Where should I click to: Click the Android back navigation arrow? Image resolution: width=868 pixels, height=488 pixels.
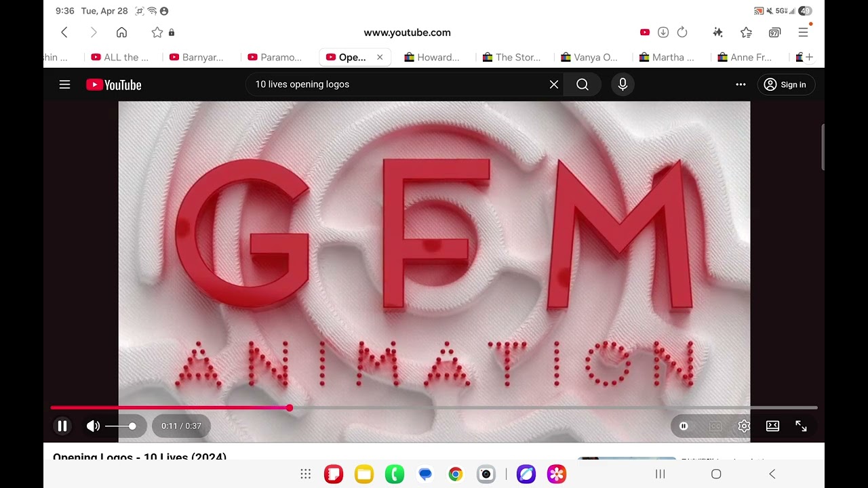[772, 474]
